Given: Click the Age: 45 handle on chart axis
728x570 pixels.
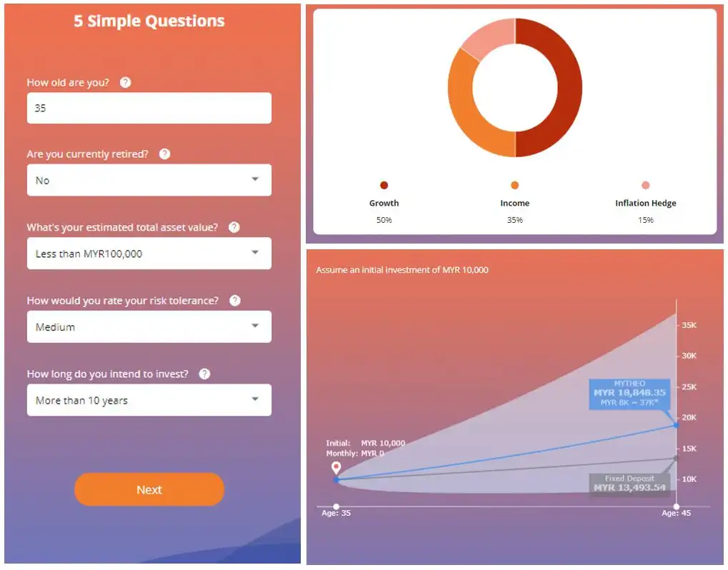Looking at the screenshot, I should (x=676, y=506).
